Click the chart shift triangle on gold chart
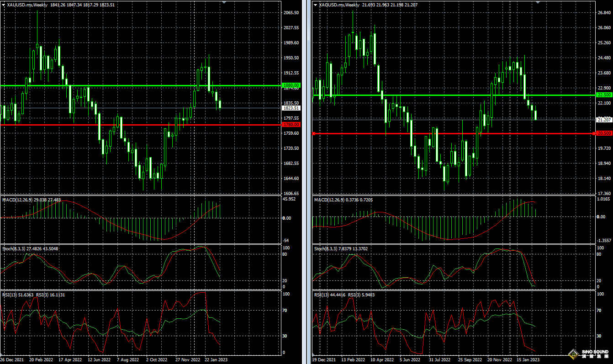Screen dimensions: 613x364 (x=224, y=2)
